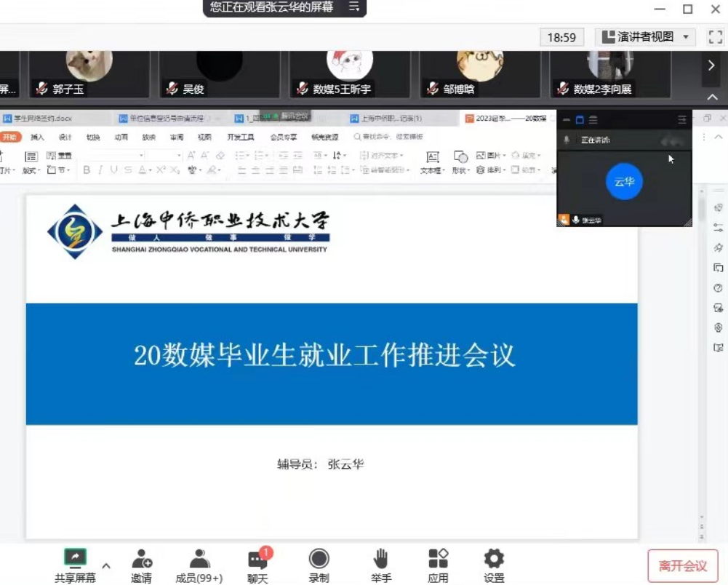Start recording with the 录制 icon
The height and width of the screenshot is (585, 728).
[x=319, y=559]
